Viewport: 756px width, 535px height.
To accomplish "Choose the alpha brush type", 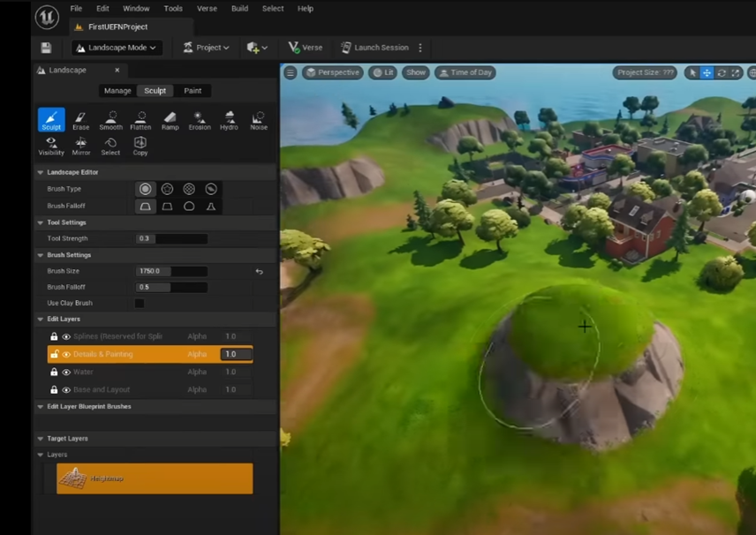I will point(167,189).
